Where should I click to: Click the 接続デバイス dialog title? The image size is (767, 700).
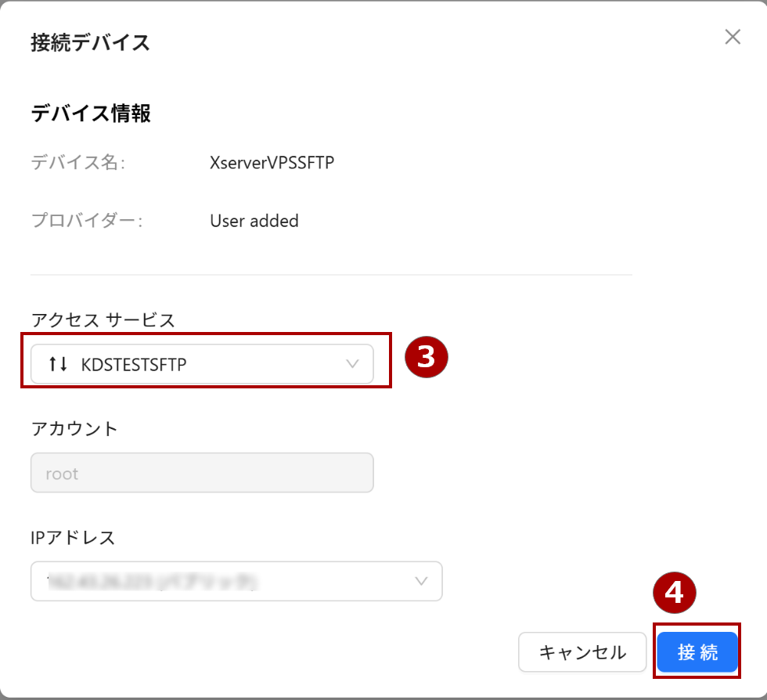pos(90,42)
